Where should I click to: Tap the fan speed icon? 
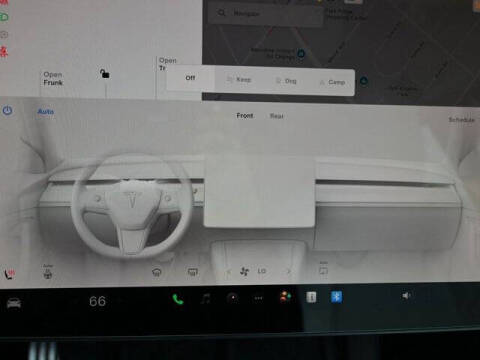[244, 271]
